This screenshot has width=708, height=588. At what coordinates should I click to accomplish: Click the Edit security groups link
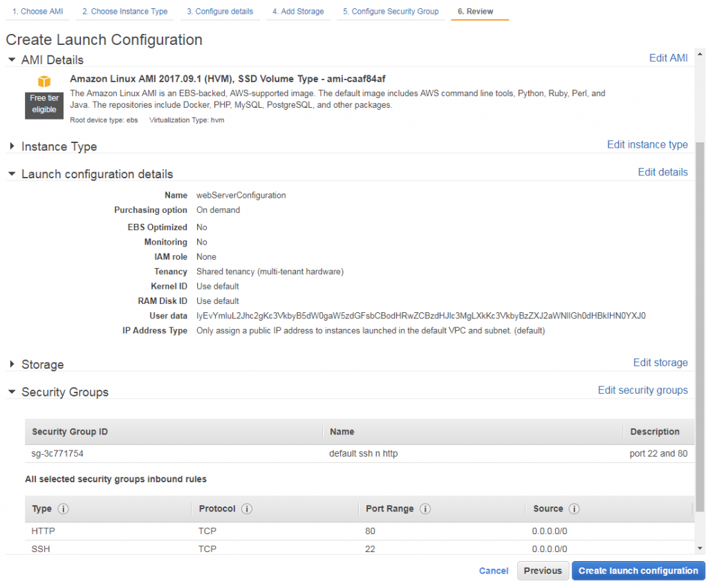pyautogui.click(x=642, y=390)
